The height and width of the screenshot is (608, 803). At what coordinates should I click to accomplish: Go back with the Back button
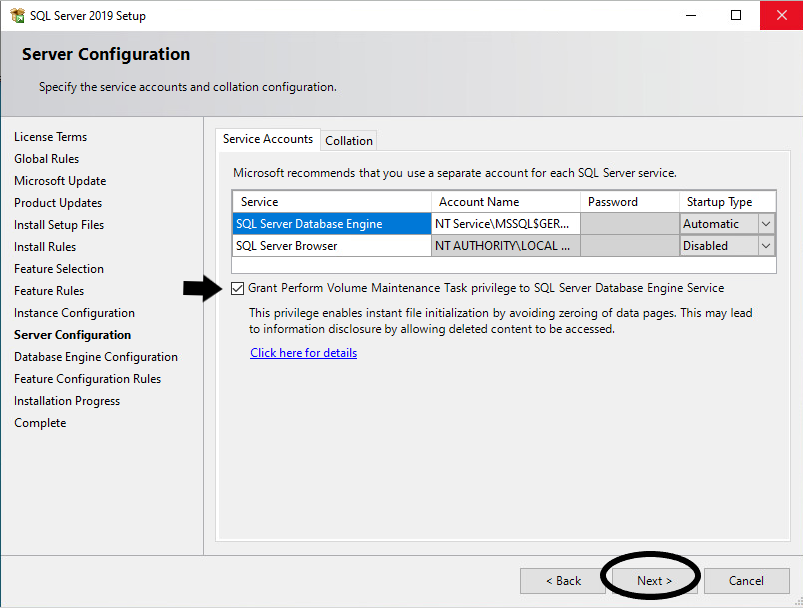pyautogui.click(x=563, y=581)
